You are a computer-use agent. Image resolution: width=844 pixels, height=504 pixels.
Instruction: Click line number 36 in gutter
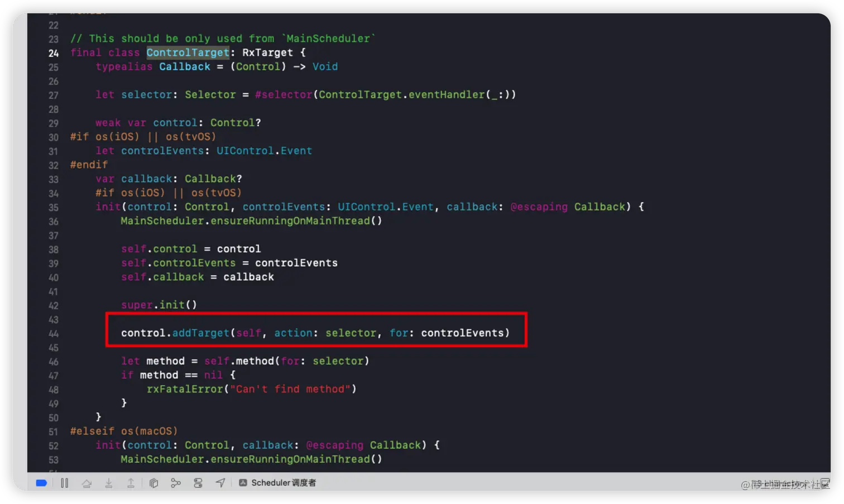pyautogui.click(x=54, y=222)
